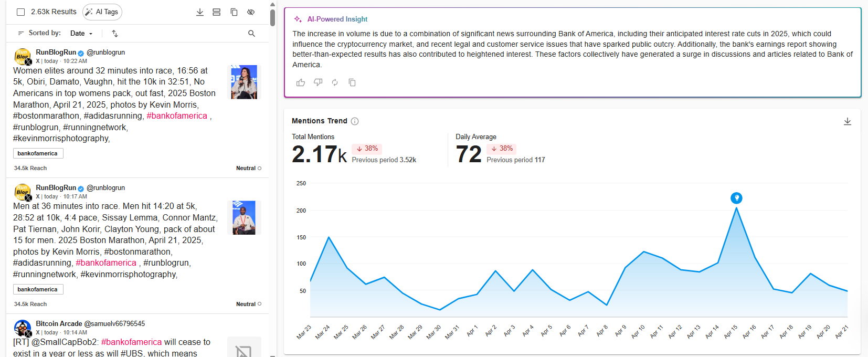This screenshot has height=357, width=868.
Task: Open image thumbnail of men's race post
Action: (x=244, y=217)
